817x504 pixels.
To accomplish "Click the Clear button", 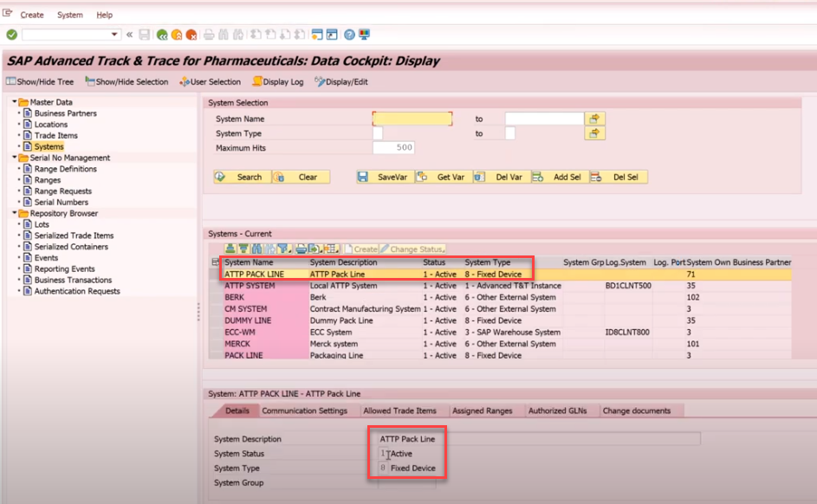I will pyautogui.click(x=302, y=177).
